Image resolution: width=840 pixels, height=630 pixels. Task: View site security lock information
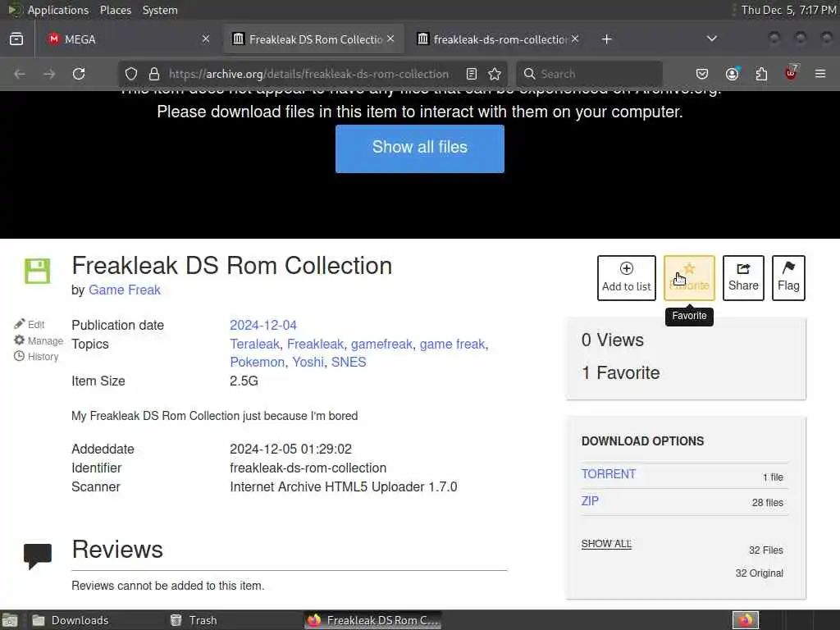click(154, 74)
